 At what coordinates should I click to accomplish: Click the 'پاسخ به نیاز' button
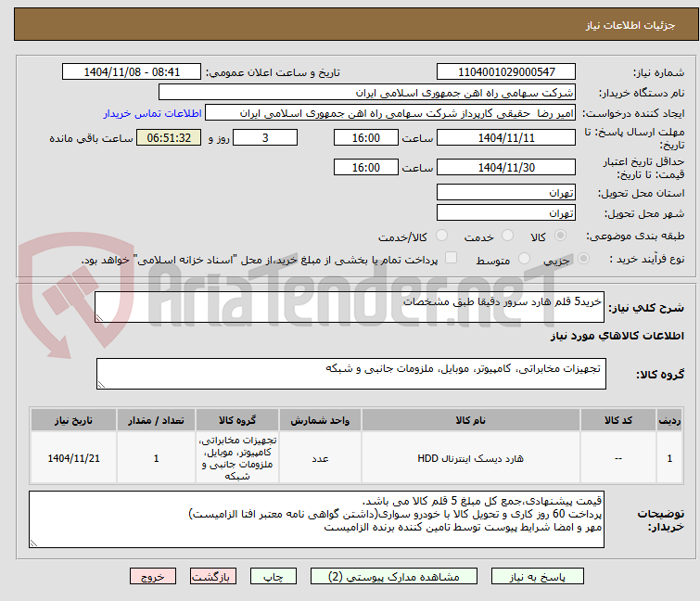[x=538, y=577]
